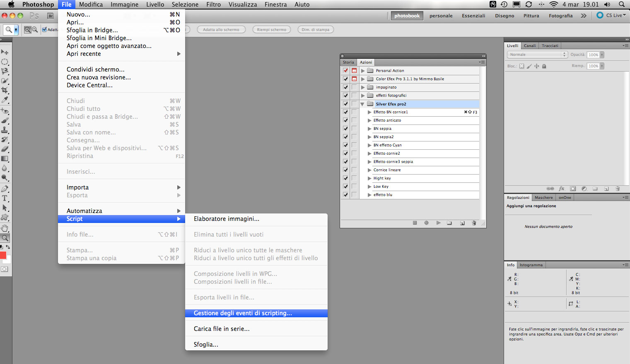The image size is (630, 364).
Task: Click Carica file in serie menu item
Action: point(256,329)
